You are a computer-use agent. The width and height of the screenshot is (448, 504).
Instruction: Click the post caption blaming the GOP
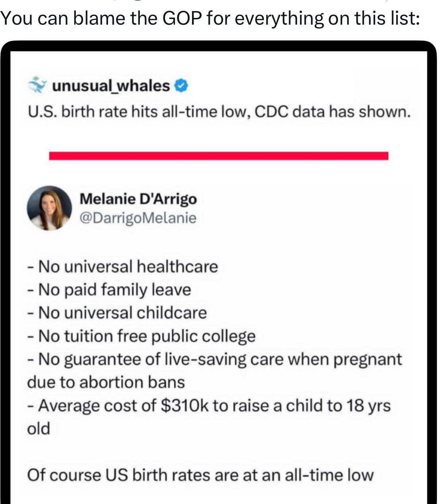210,18
